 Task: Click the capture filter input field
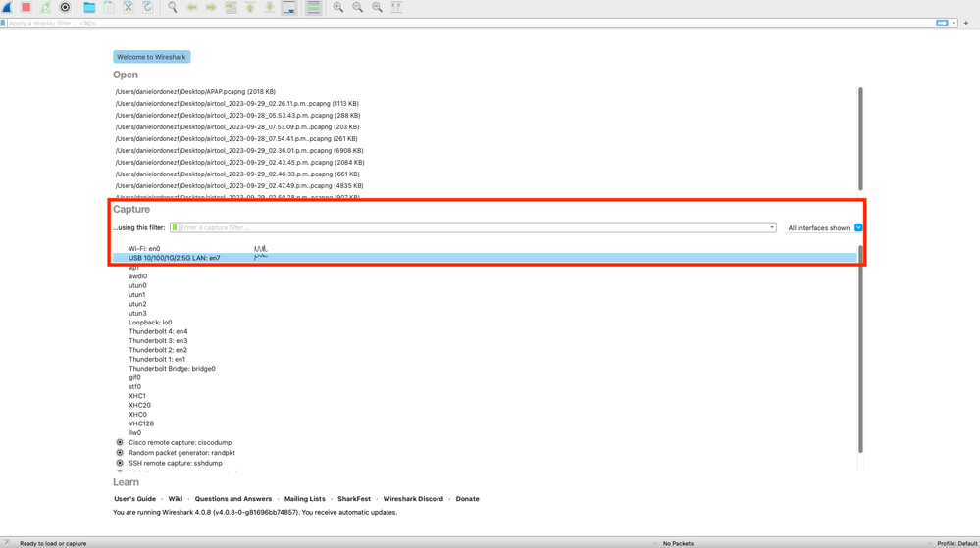pos(473,228)
